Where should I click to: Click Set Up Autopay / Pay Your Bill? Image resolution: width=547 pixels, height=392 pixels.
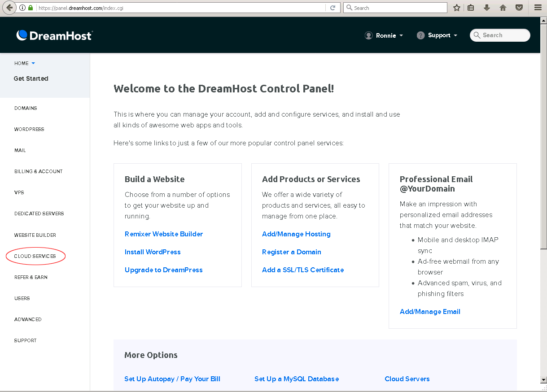click(x=172, y=379)
